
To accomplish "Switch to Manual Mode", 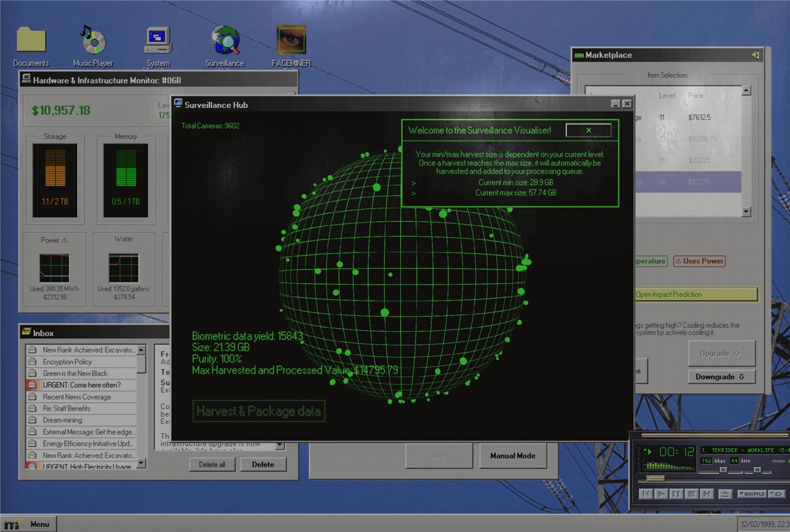I will (512, 456).
